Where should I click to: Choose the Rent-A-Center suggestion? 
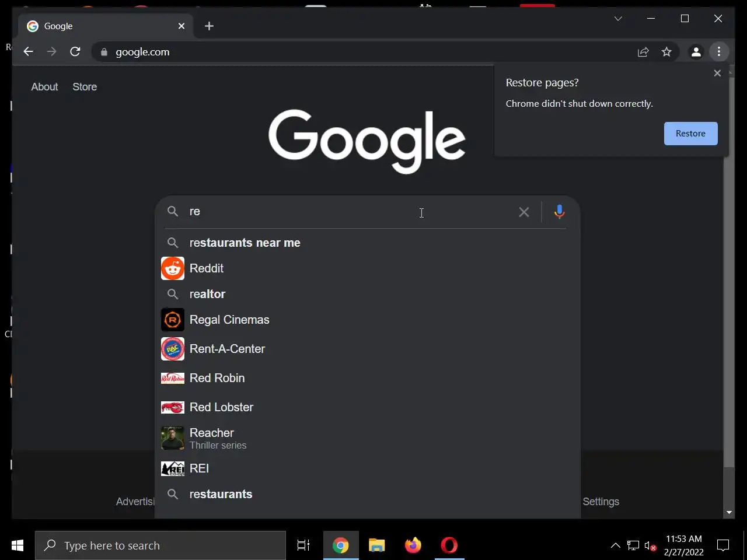click(368, 349)
